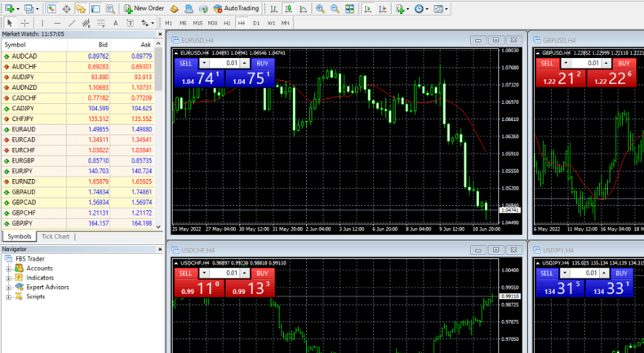Image resolution: width=644 pixels, height=353 pixels.
Task: Select the Text 'A' drawing tool
Action: click(x=115, y=23)
